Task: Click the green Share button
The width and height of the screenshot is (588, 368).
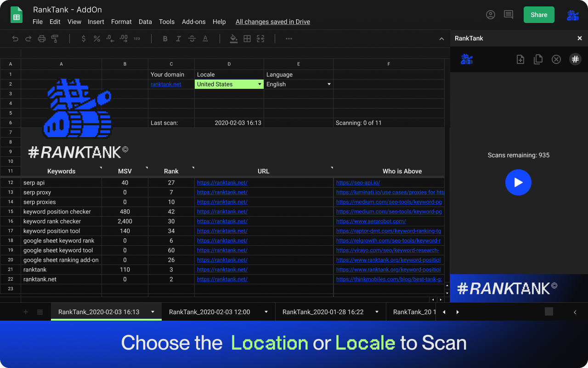Action: point(539,15)
